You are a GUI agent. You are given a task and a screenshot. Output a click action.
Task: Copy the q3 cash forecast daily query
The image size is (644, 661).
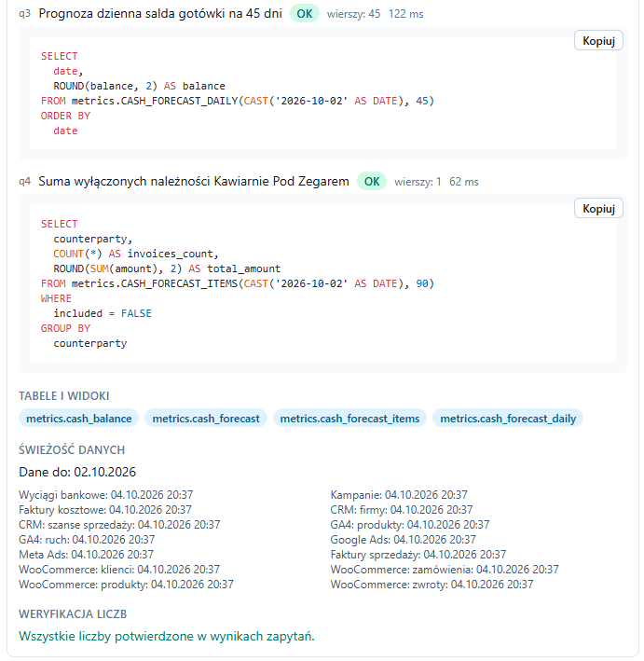[x=598, y=40]
